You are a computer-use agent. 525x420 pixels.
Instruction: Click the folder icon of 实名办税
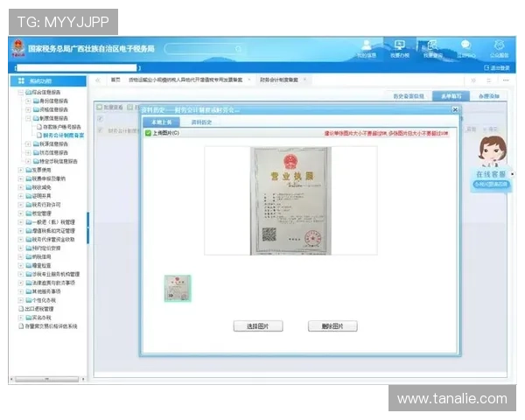(29, 318)
